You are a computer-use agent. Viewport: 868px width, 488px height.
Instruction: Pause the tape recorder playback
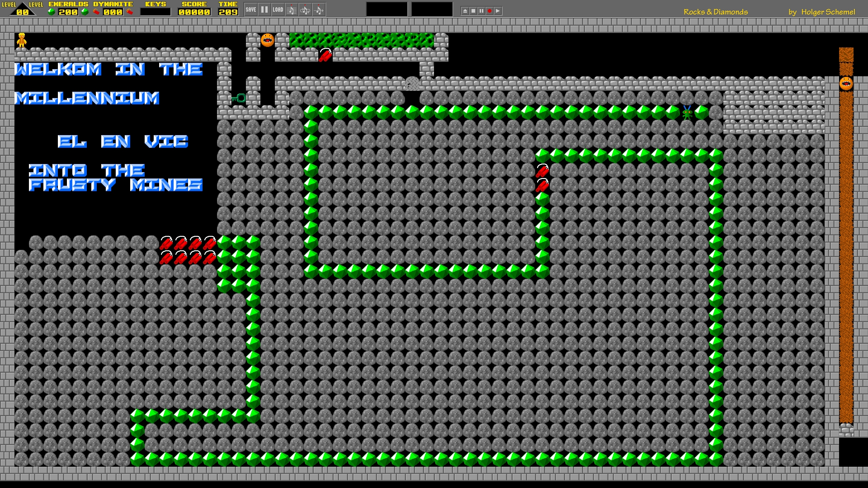point(481,11)
